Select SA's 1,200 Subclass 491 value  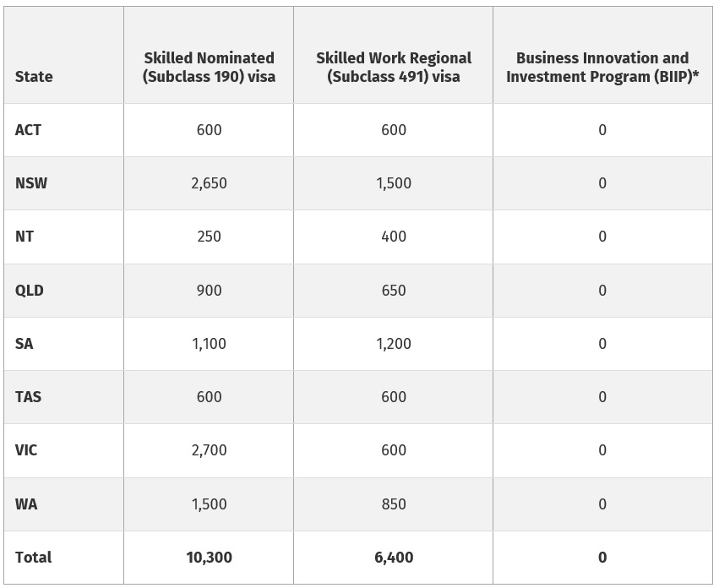tap(394, 344)
